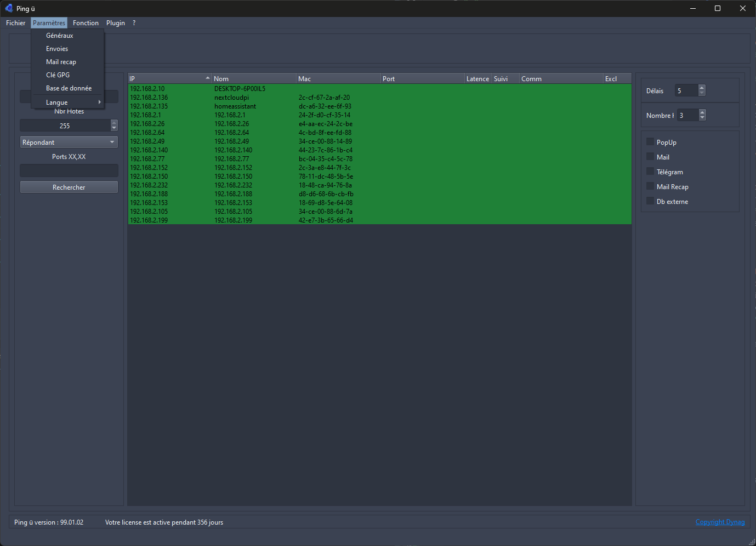Decrease the Délais spinner value
Screen dimensions: 756x546
coord(702,93)
